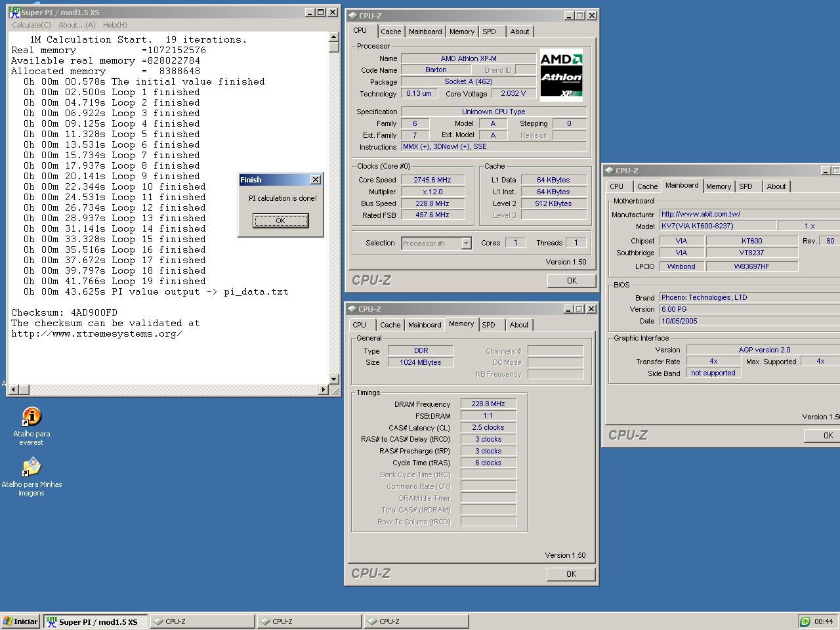This screenshot has height=630, width=840.
Task: Select SPD tab in Memory CPU-Z window
Action: coord(488,325)
